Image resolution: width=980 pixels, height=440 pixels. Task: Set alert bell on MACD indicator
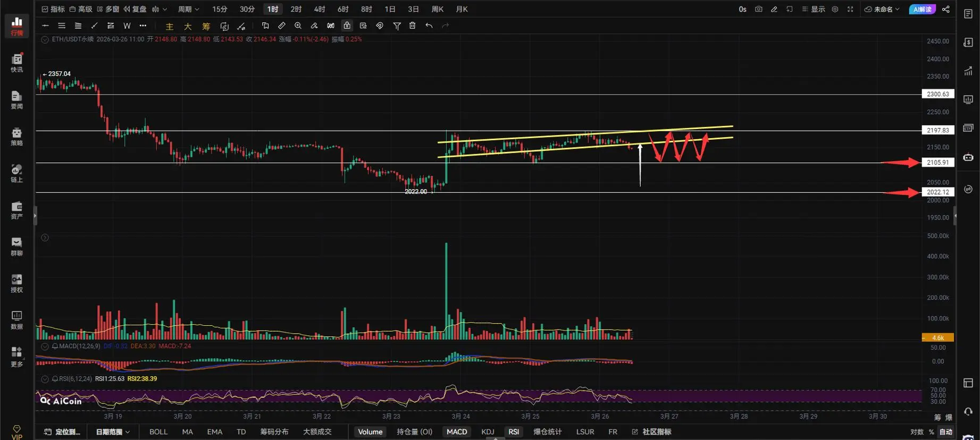[x=55, y=346]
